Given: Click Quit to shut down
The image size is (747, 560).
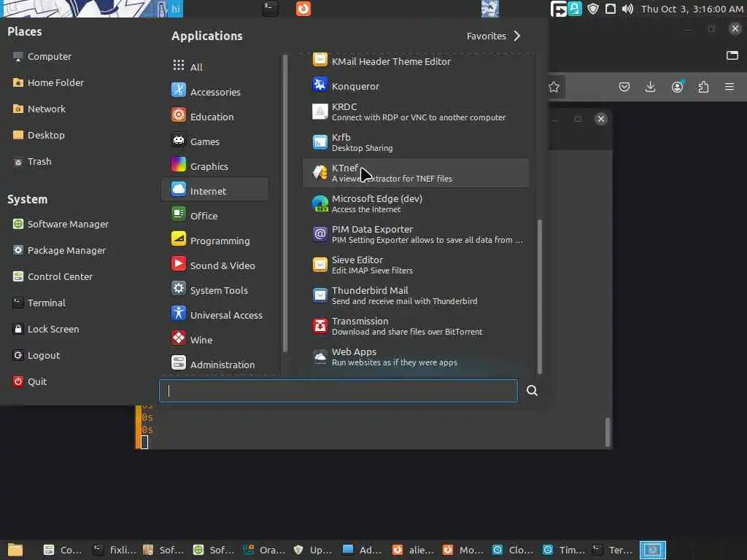Looking at the screenshot, I should 29,381.
